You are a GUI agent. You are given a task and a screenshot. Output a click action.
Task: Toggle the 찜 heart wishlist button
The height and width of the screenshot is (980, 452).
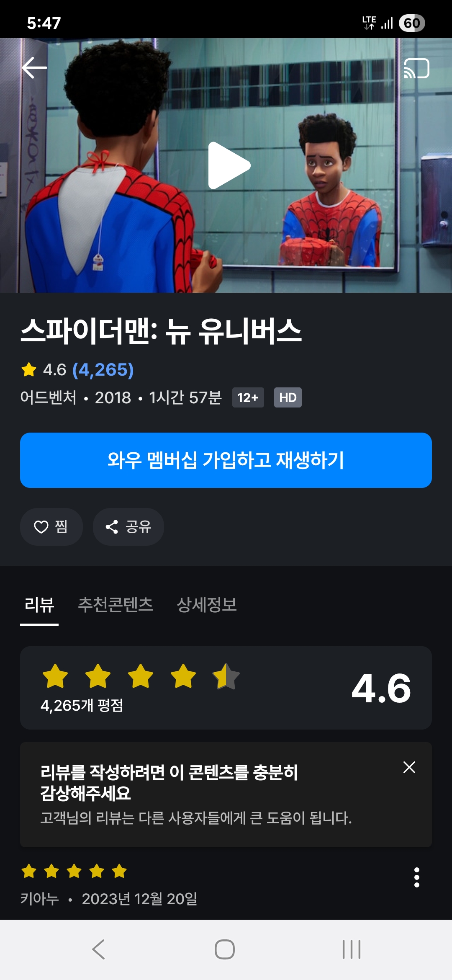point(51,527)
